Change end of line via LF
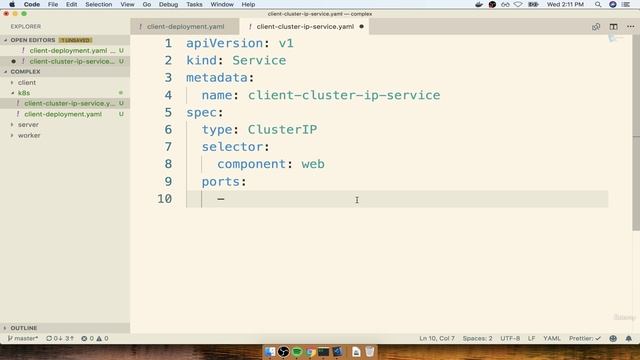The height and width of the screenshot is (360, 640). 531,338
